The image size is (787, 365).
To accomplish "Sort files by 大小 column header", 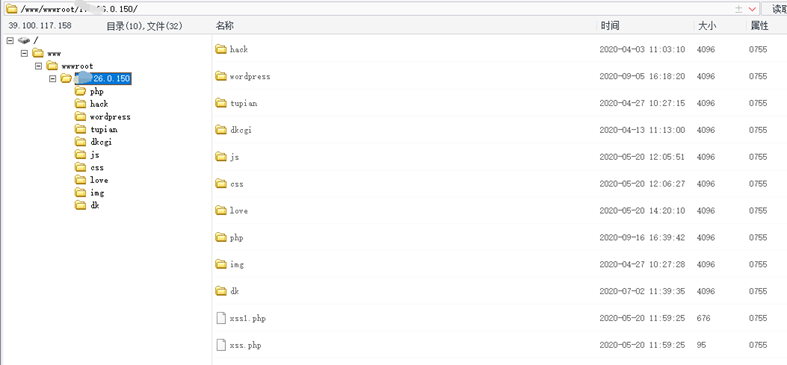I will point(707,26).
